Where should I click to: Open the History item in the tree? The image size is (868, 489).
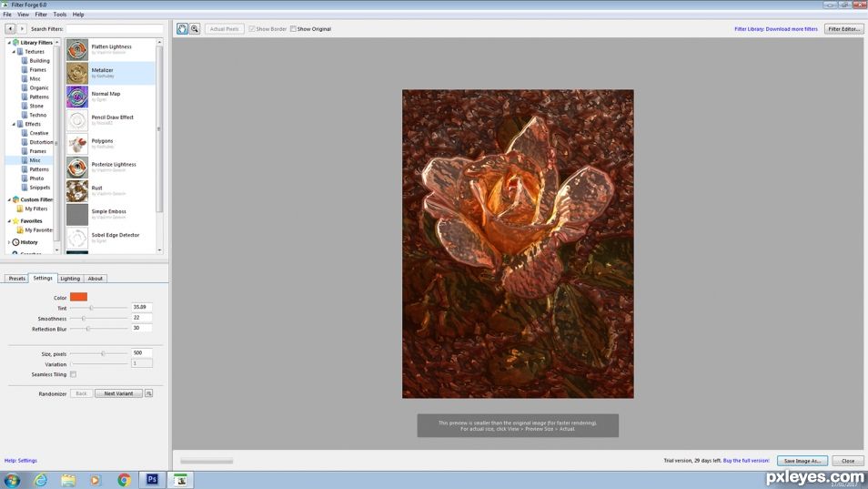click(x=25, y=242)
